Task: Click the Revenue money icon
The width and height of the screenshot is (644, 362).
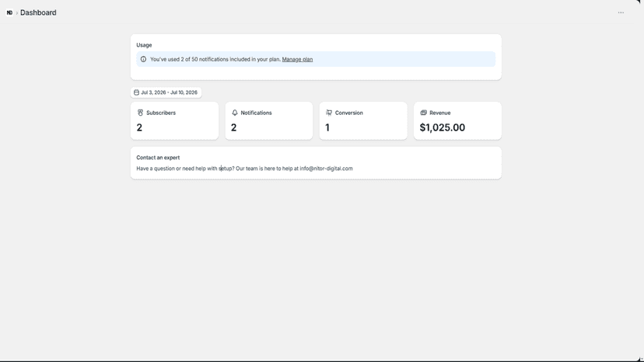Action: click(423, 113)
